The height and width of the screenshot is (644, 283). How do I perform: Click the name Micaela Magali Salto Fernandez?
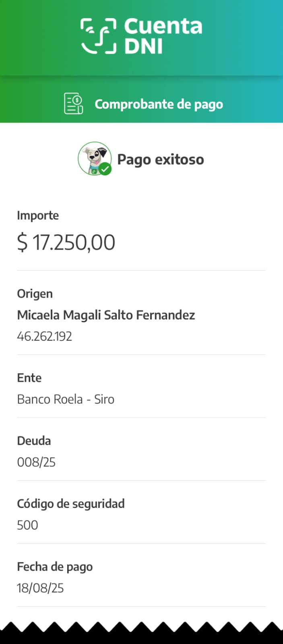[106, 315]
